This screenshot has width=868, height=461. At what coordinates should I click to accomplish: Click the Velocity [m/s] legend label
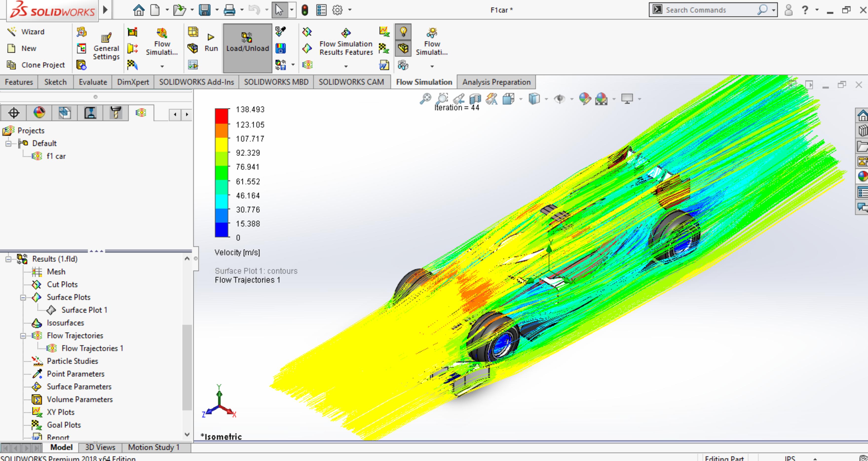237,252
